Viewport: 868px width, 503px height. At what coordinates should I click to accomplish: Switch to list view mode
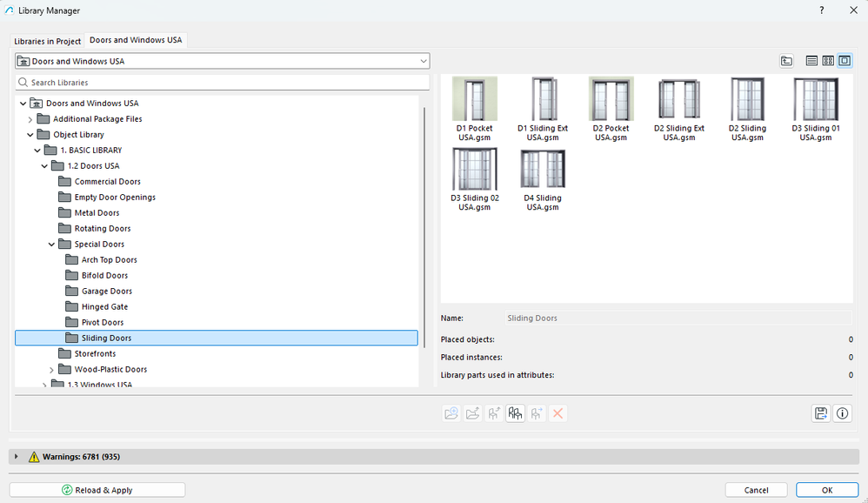(x=811, y=61)
